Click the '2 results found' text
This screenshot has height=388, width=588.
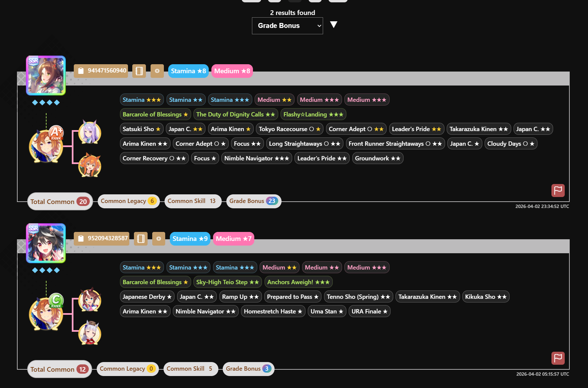293,13
